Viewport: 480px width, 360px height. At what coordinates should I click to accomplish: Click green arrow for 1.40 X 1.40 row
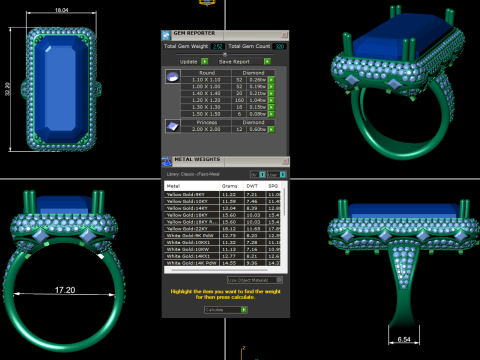[271, 94]
